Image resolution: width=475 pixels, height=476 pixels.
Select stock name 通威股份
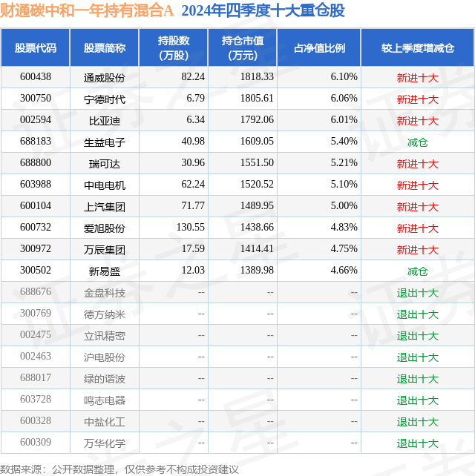click(x=105, y=78)
